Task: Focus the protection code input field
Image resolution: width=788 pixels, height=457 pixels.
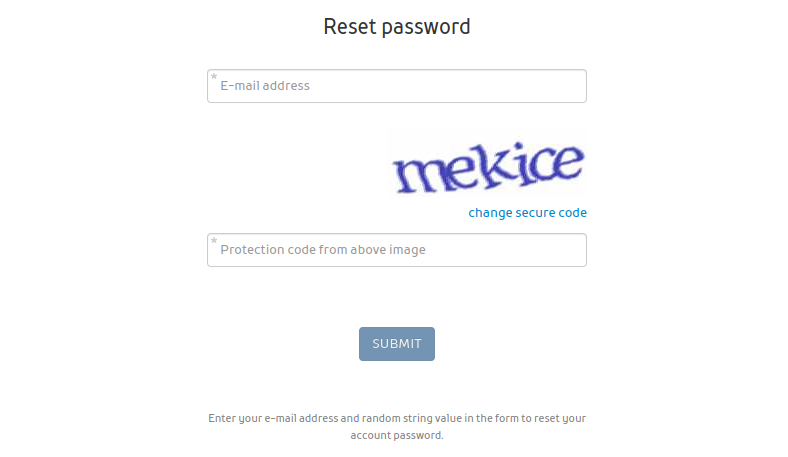Action: click(396, 250)
